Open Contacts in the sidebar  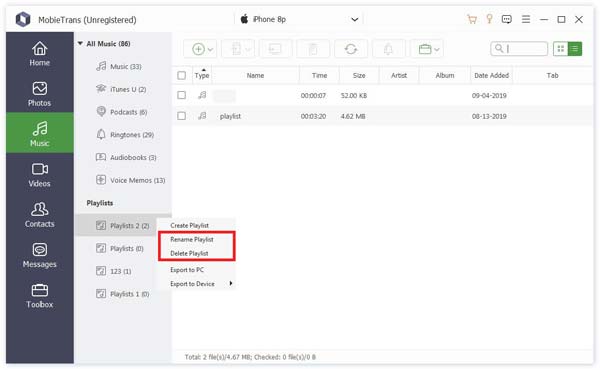[40, 215]
